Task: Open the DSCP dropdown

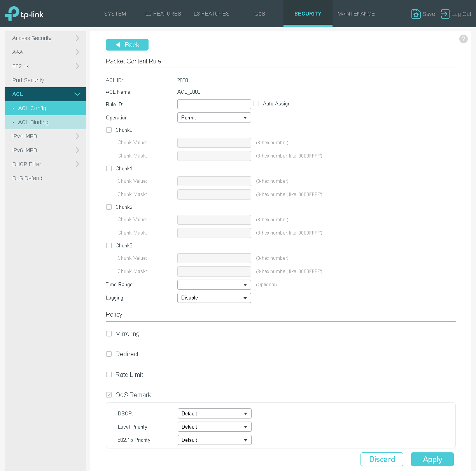Action: (215, 413)
